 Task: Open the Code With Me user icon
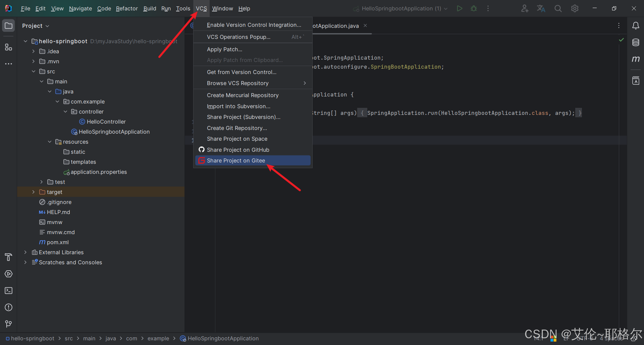pyautogui.click(x=525, y=8)
